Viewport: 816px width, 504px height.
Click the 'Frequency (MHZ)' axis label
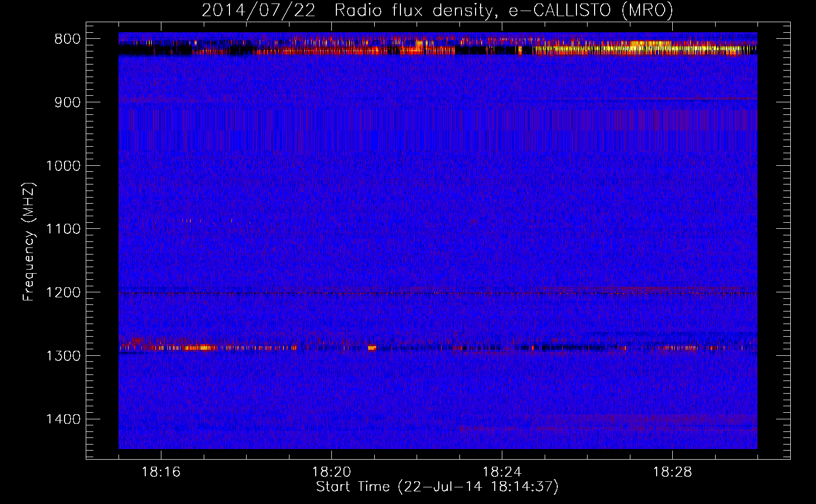(29, 241)
